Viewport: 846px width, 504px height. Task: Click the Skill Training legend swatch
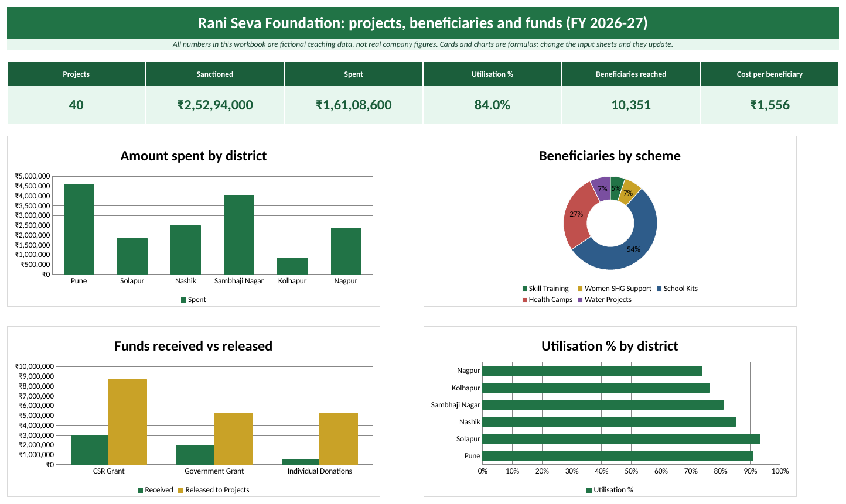click(525, 289)
